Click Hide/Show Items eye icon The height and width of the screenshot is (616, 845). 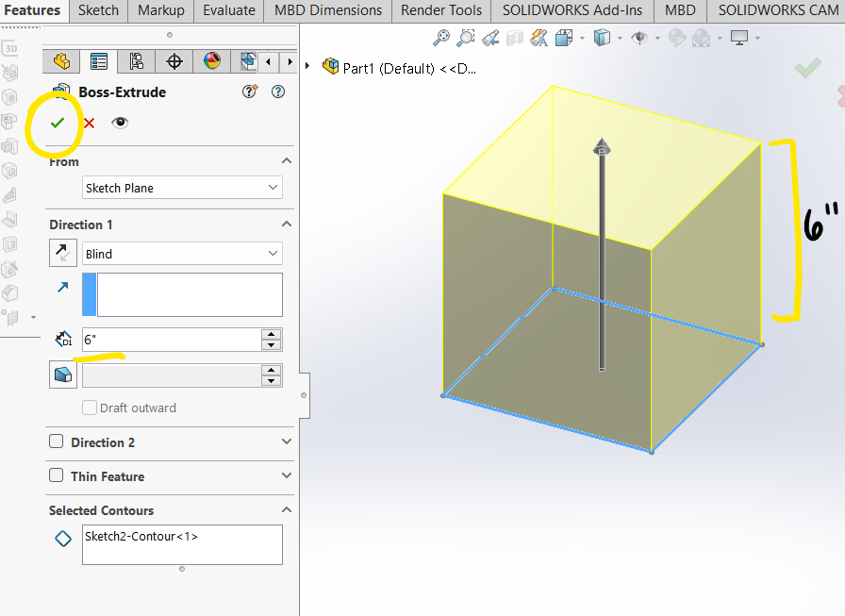[x=639, y=38]
